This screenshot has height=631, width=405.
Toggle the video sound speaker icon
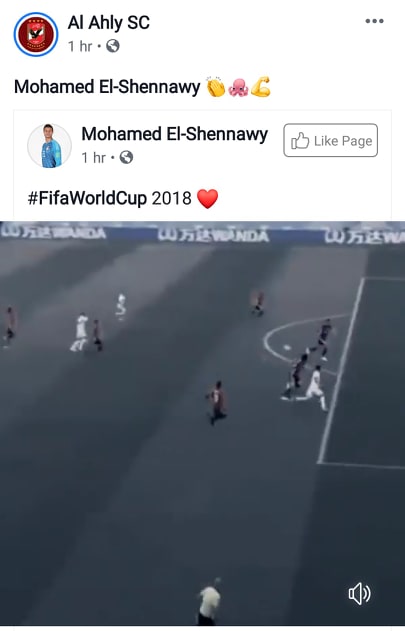coord(360,593)
